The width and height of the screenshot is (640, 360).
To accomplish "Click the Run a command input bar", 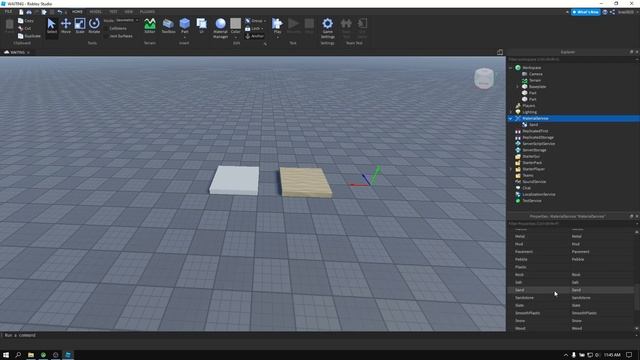I will (x=253, y=336).
